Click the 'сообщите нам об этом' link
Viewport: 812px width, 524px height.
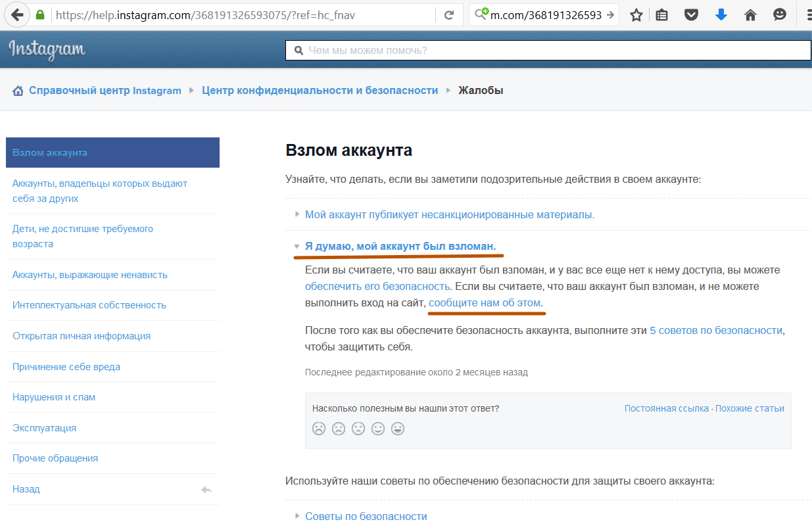485,303
